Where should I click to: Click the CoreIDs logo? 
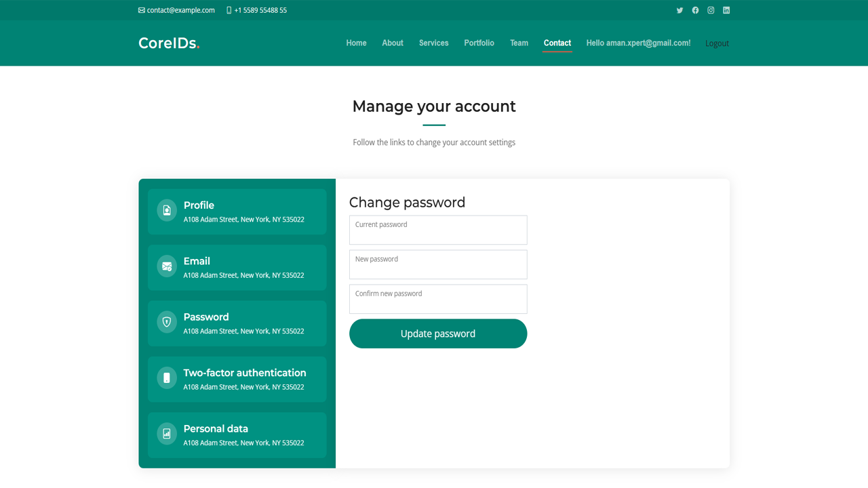pyautogui.click(x=169, y=43)
